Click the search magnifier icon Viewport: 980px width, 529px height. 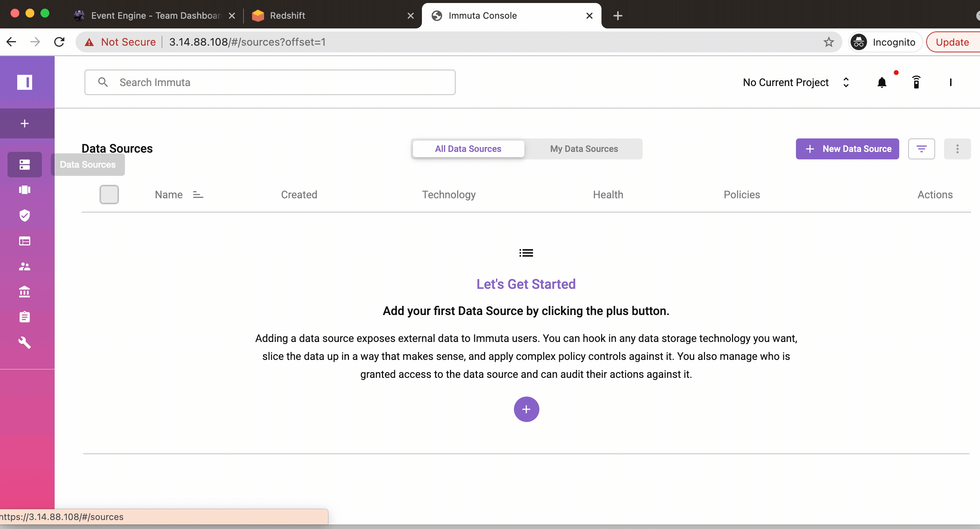point(103,82)
